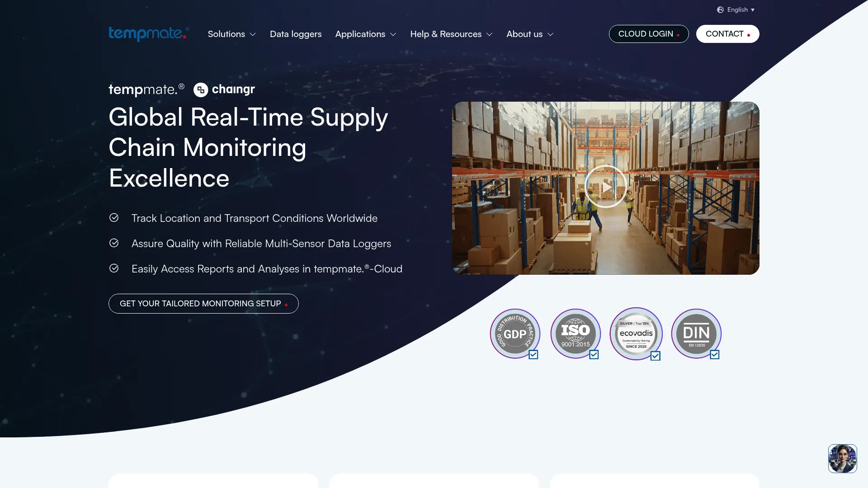Click the globe language icon
The image size is (868, 488).
pos(720,10)
